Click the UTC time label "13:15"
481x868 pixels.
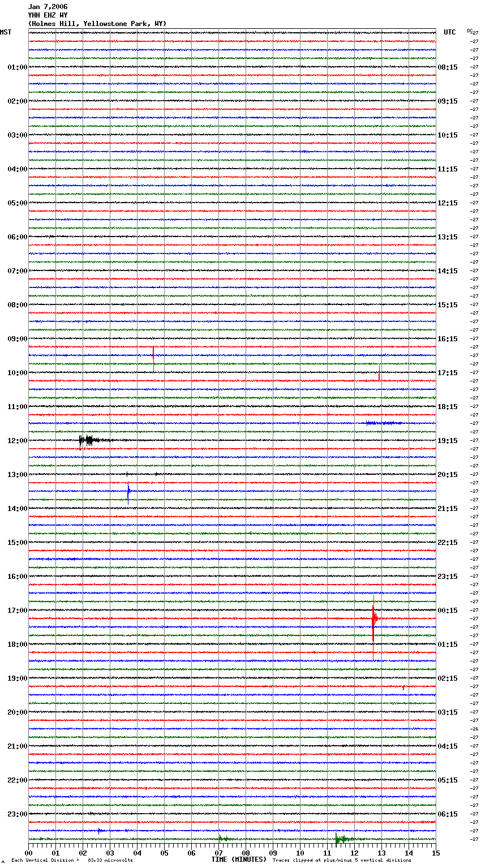(x=448, y=237)
